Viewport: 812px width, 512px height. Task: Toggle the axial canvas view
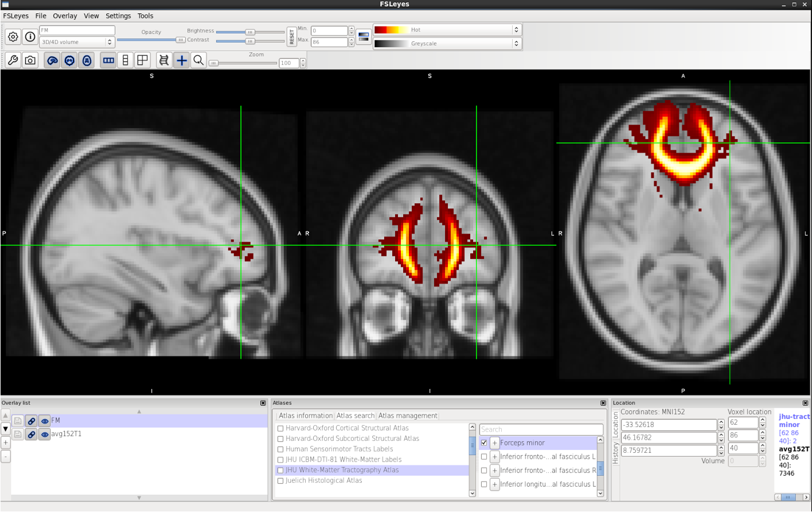(x=87, y=60)
